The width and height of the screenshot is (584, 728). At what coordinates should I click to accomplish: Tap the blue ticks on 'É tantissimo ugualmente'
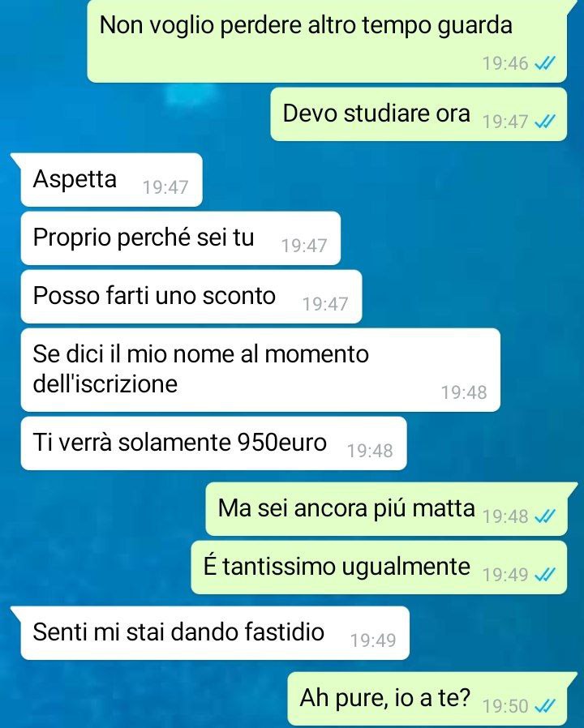545,575
